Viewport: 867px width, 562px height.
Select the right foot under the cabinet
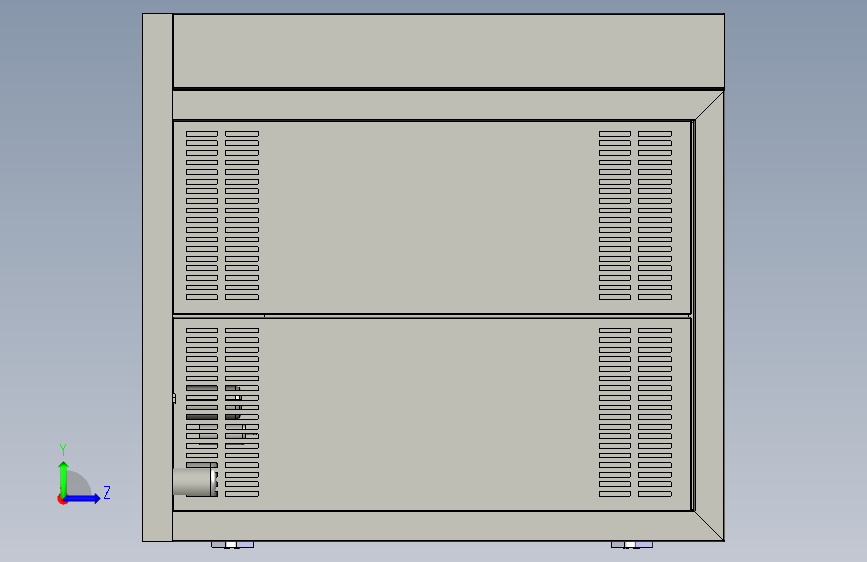pyautogui.click(x=631, y=545)
